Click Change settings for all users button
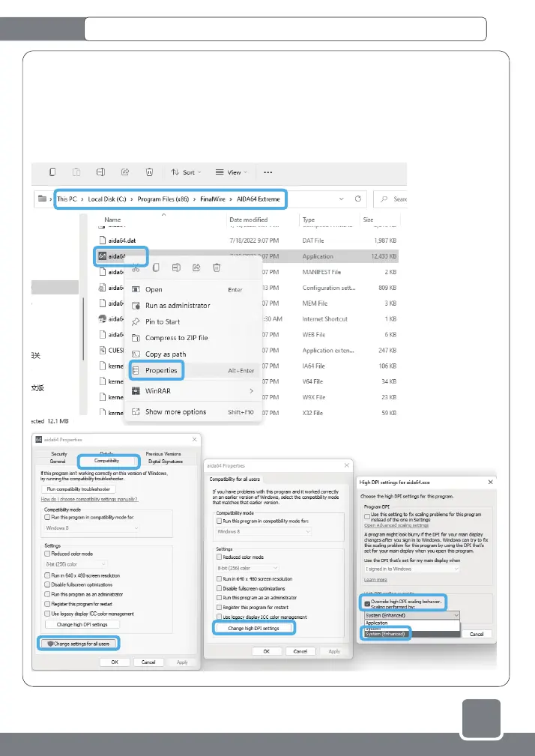535x756 pixels. click(78, 644)
